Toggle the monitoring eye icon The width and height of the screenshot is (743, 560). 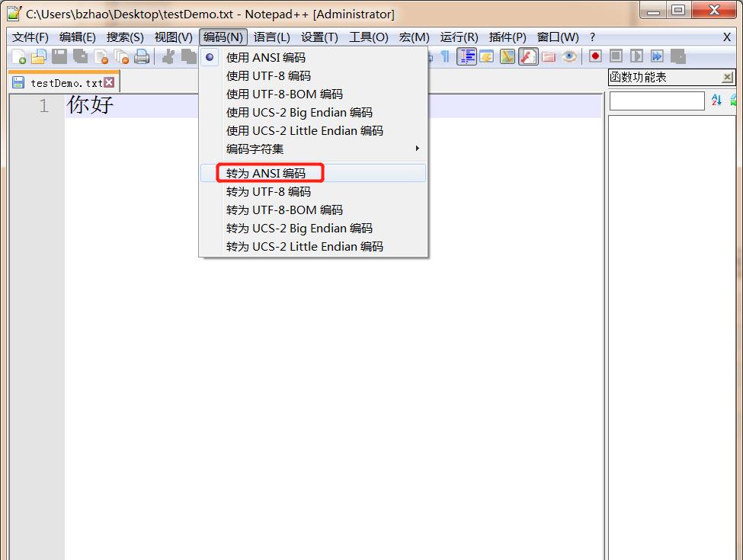click(x=569, y=57)
